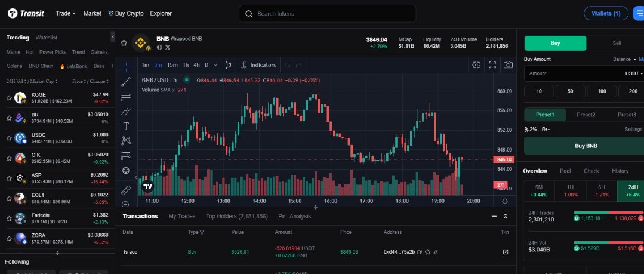Click the Wallets (1) button
The height and width of the screenshot is (274, 644).
pyautogui.click(x=606, y=14)
